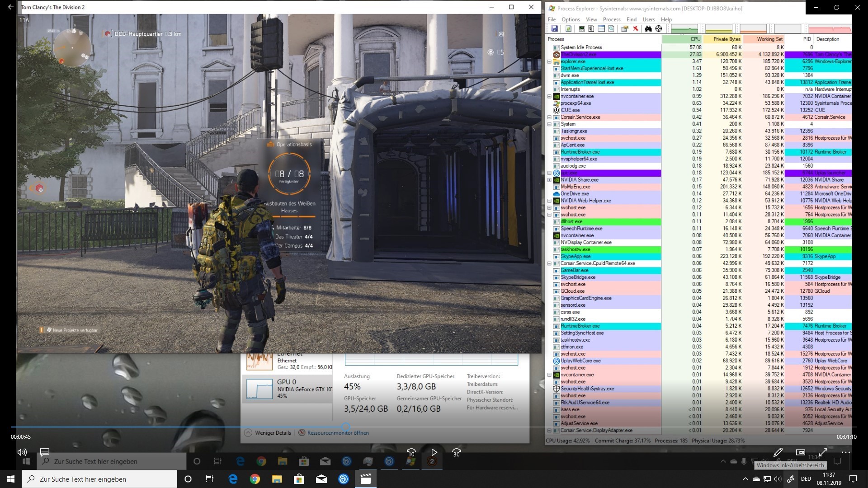Sort by the Private Bytes column header
This screenshot has height=488, width=868.
[x=723, y=39]
